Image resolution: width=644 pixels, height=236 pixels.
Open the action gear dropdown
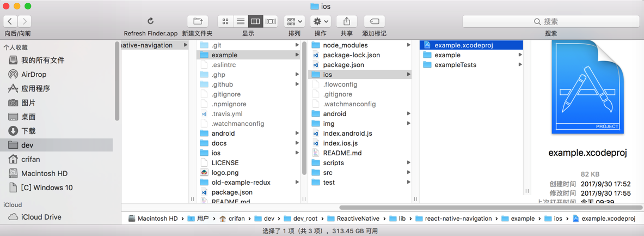click(321, 21)
